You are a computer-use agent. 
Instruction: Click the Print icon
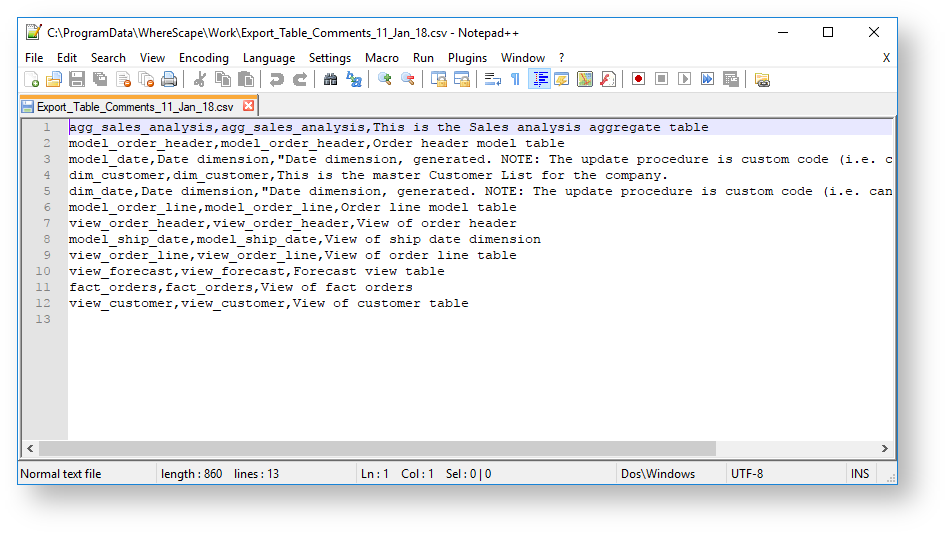click(170, 79)
